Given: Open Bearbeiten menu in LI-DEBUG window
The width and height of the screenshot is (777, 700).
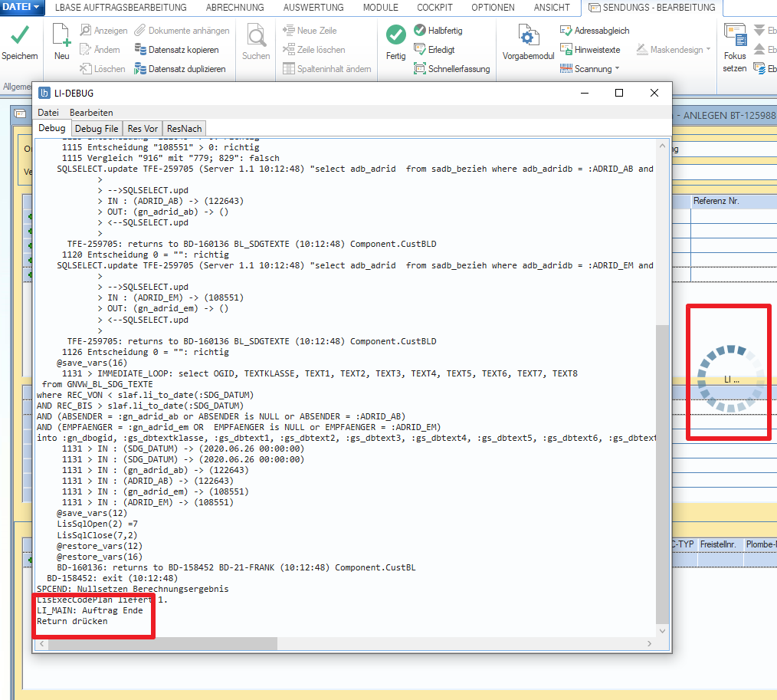Looking at the screenshot, I should [91, 113].
